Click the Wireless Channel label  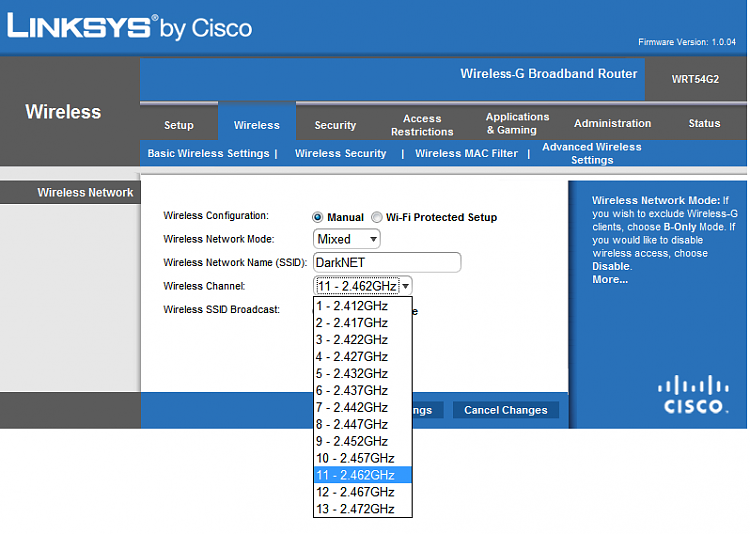click(x=204, y=286)
